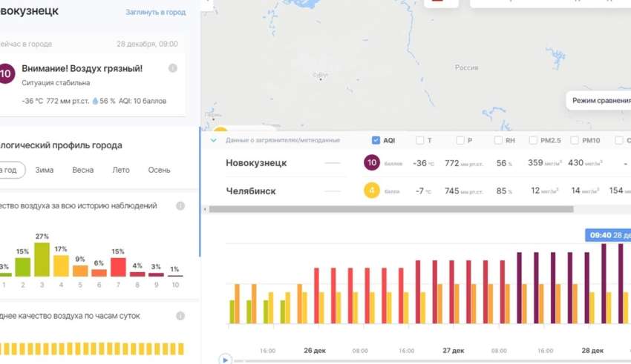This screenshot has width=631, height=364.
Task: Enable the T temperature checkbox
Action: [419, 140]
